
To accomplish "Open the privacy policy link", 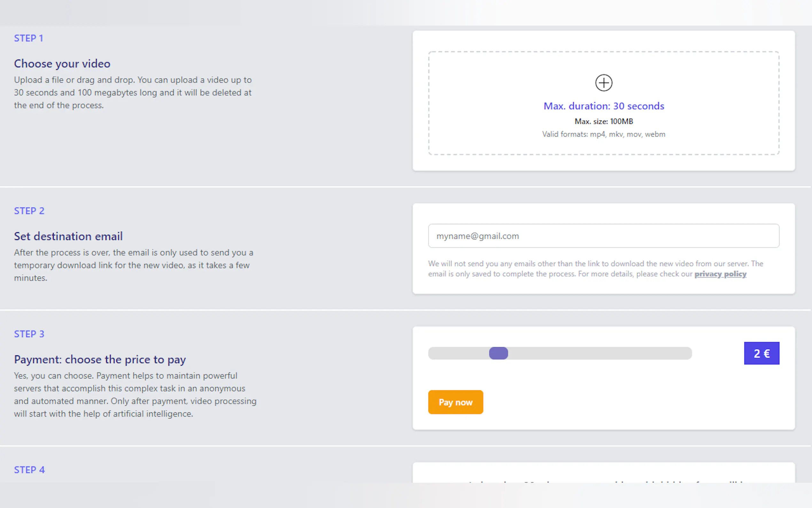I will [x=720, y=274].
